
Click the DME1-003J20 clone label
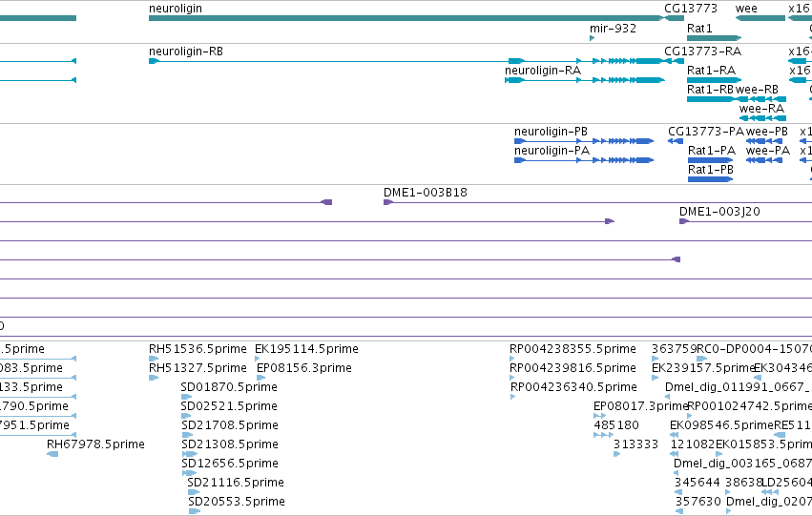tap(719, 212)
